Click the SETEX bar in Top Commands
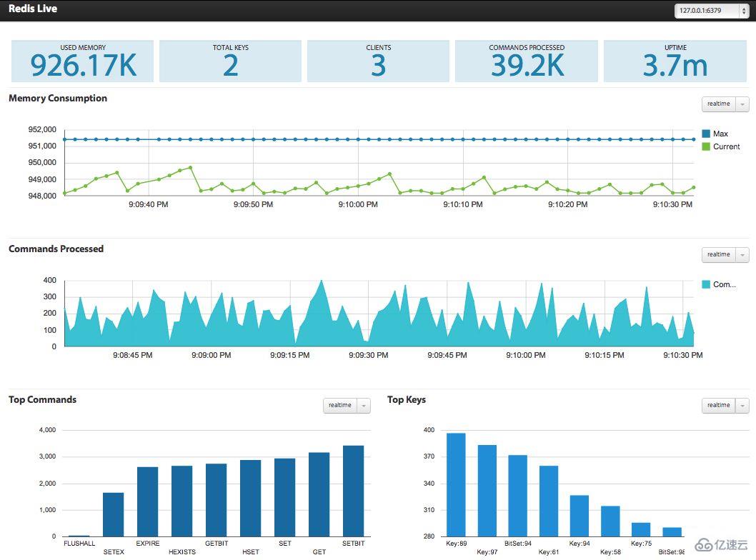The image size is (756, 560). 114,515
